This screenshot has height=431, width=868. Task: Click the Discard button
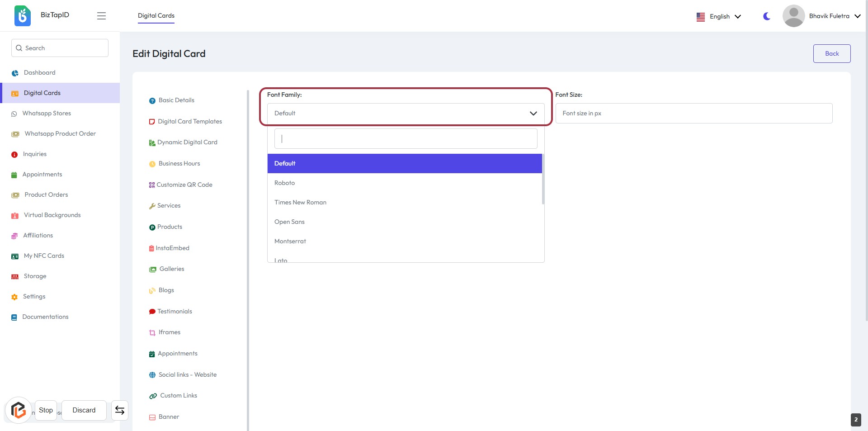[84, 410]
